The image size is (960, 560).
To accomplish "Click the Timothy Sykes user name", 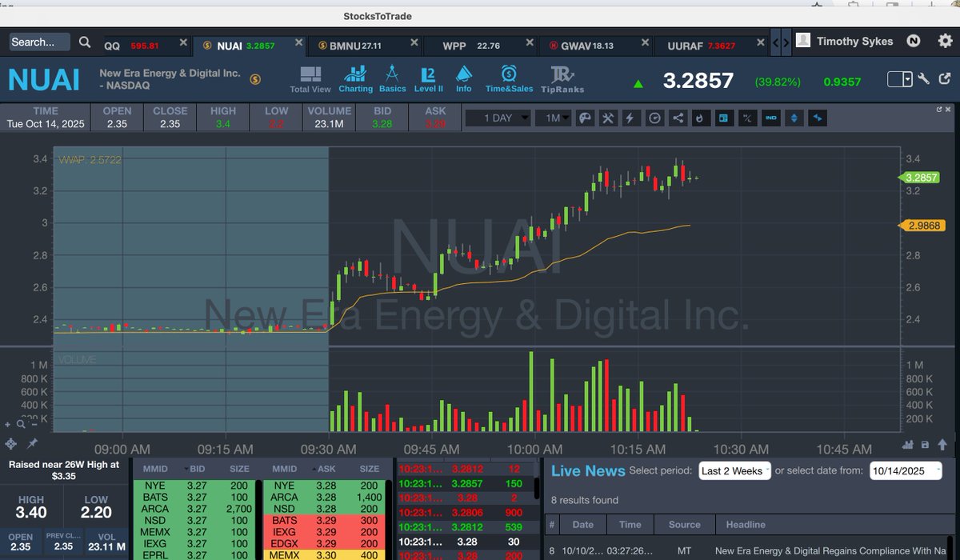I will pos(854,42).
